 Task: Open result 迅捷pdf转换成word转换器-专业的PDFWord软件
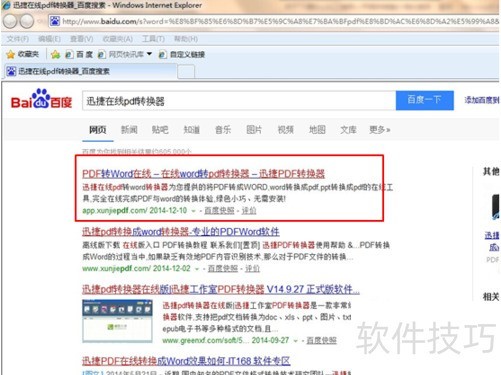pyautogui.click(x=181, y=232)
